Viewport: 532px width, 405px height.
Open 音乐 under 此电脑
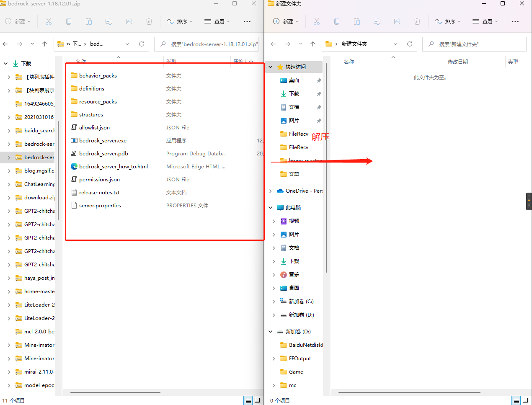click(x=294, y=275)
